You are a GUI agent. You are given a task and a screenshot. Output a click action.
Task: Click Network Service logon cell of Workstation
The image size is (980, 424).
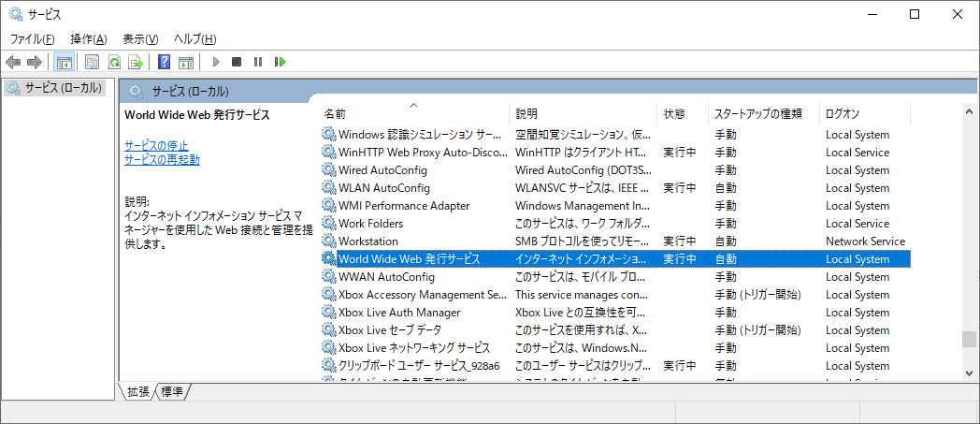[865, 241]
